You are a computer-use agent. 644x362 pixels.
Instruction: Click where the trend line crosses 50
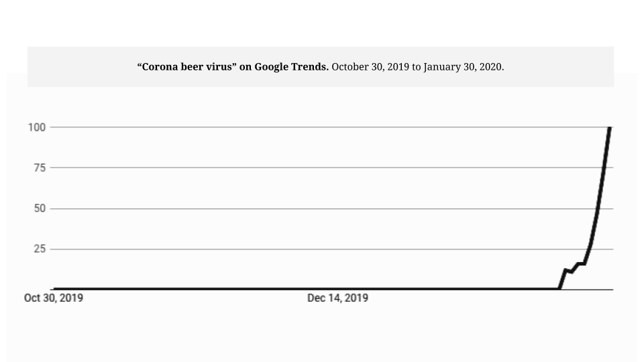598,208
